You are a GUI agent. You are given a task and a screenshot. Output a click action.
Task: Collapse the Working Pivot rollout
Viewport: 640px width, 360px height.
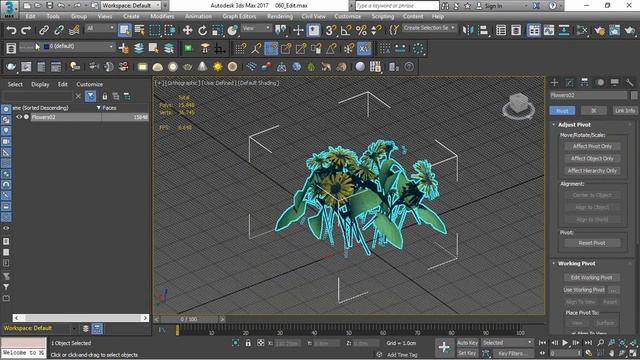(x=576, y=263)
